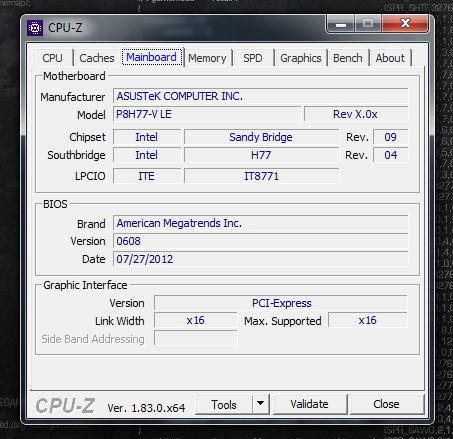Click the empty Side Band Addressing field
Viewport: 453px width, 439px height.
tap(196, 338)
